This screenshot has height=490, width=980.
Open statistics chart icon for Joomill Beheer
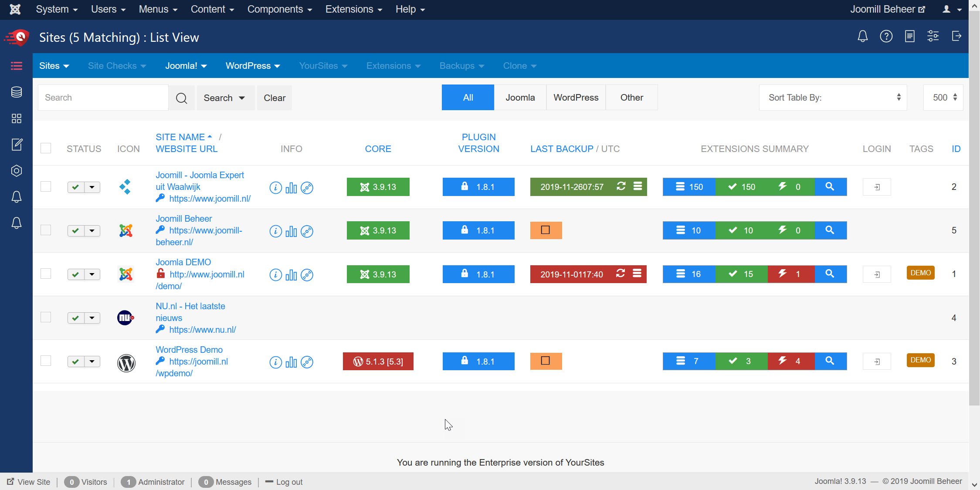291,231
